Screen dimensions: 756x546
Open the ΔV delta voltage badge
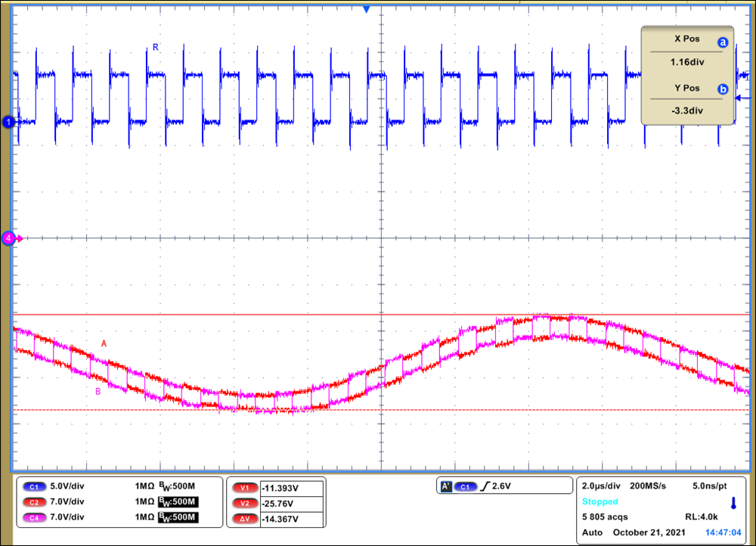click(243, 519)
